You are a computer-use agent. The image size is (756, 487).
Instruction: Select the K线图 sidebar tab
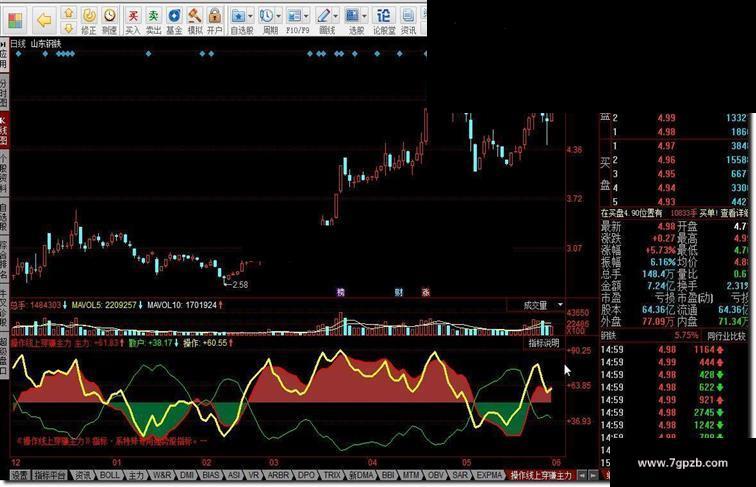pyautogui.click(x=4, y=130)
